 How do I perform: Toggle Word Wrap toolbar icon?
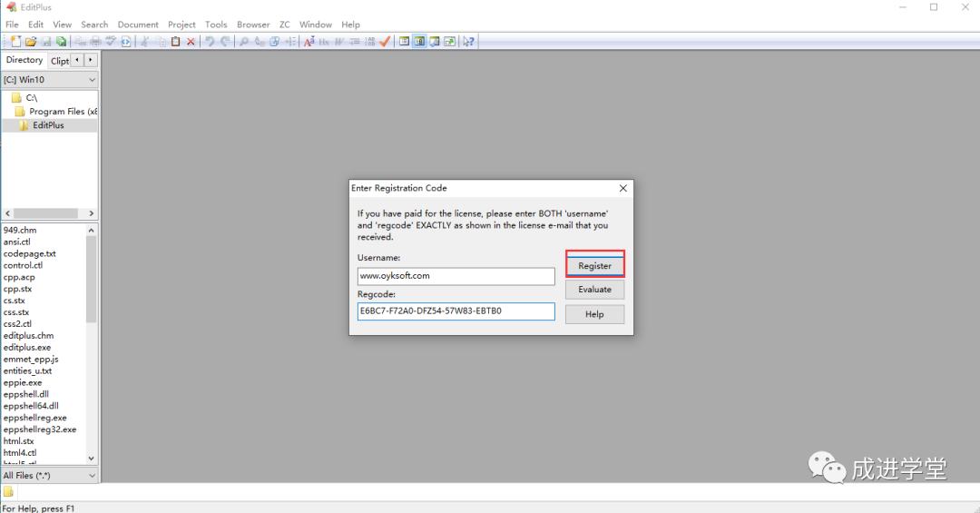click(x=339, y=41)
